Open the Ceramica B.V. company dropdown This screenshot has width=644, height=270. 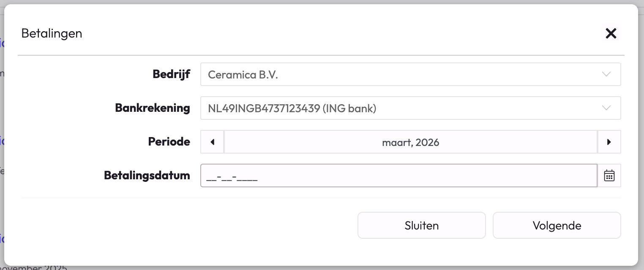coord(401,74)
